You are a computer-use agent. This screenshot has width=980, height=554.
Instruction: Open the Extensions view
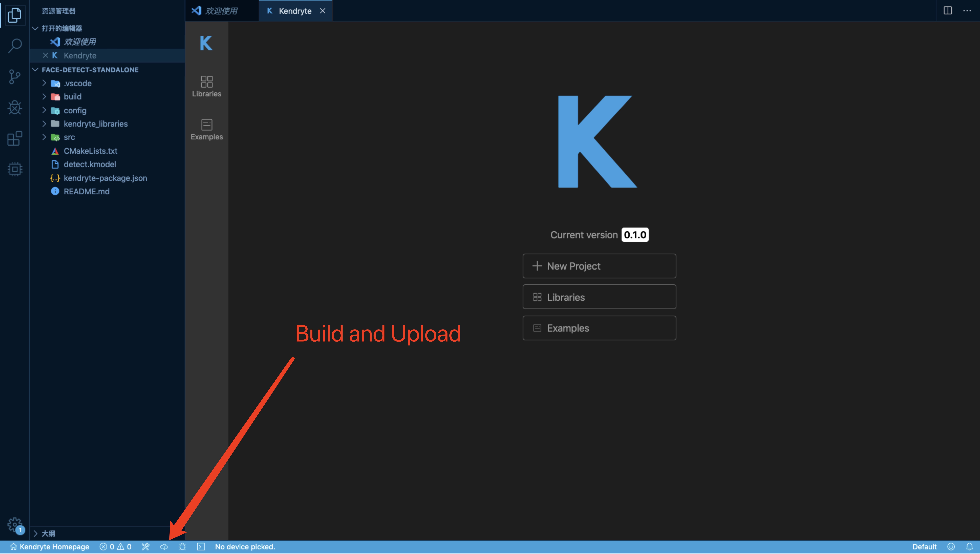pyautogui.click(x=14, y=138)
